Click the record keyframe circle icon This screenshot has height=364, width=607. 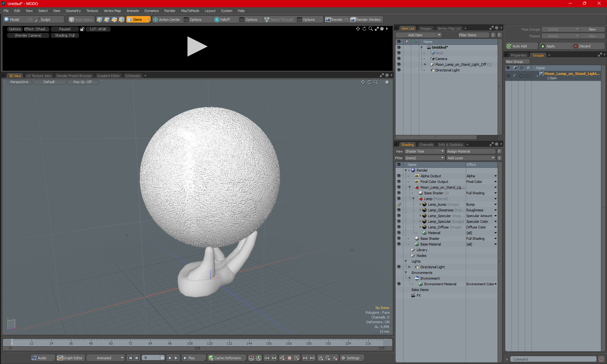(x=289, y=358)
